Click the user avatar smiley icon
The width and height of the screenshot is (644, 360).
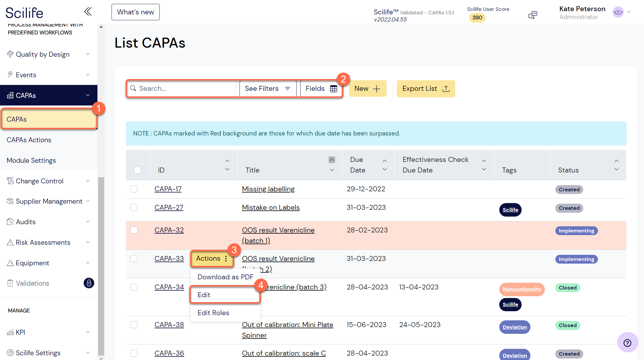point(618,12)
